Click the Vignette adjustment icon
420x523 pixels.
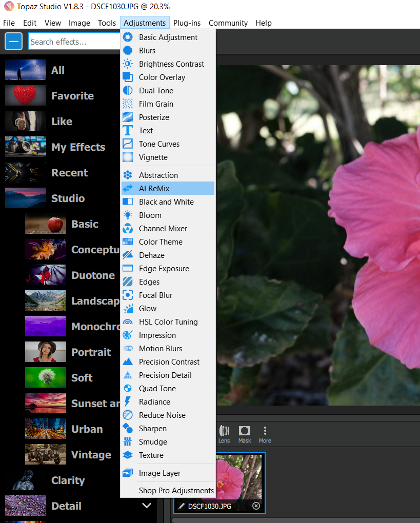[128, 157]
